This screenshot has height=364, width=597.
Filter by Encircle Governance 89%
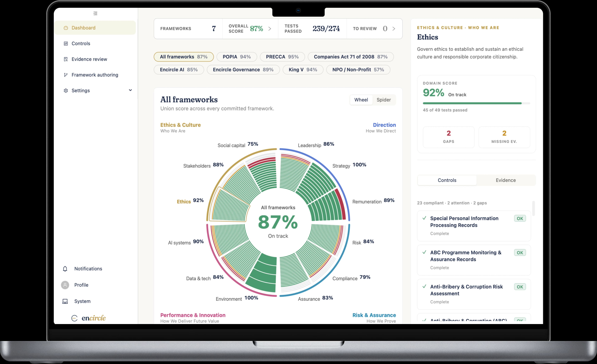click(243, 70)
